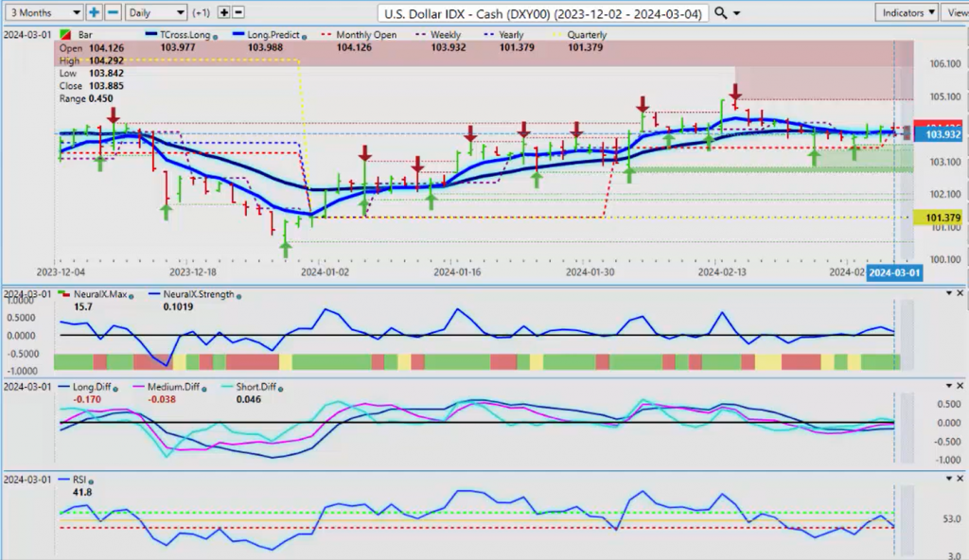Image resolution: width=969 pixels, height=560 pixels.
Task: Open the View menu at top right
Action: (x=956, y=12)
